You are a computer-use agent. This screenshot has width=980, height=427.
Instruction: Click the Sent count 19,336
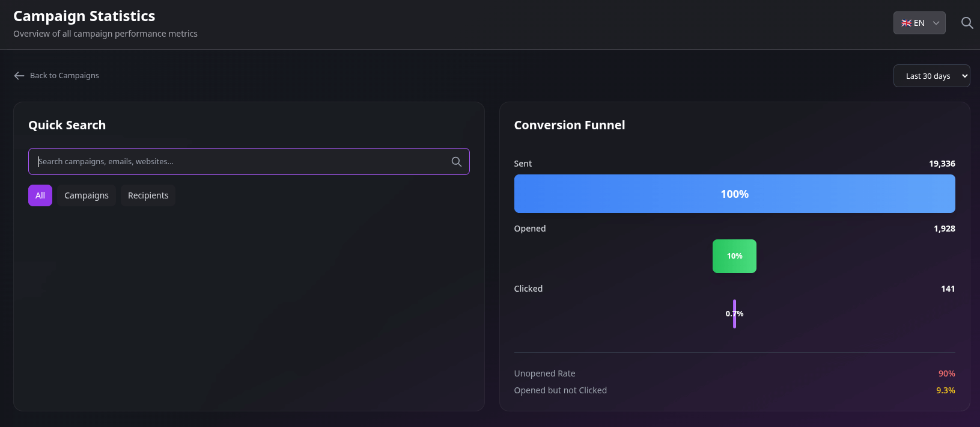click(942, 164)
